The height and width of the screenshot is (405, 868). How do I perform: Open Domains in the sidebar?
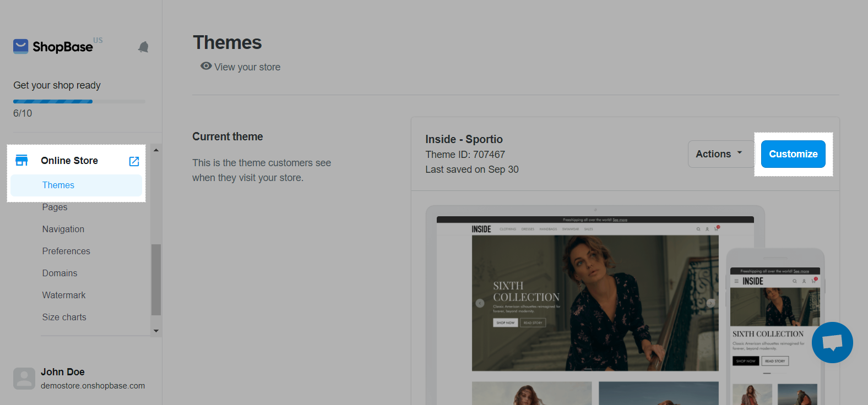pyautogui.click(x=59, y=273)
